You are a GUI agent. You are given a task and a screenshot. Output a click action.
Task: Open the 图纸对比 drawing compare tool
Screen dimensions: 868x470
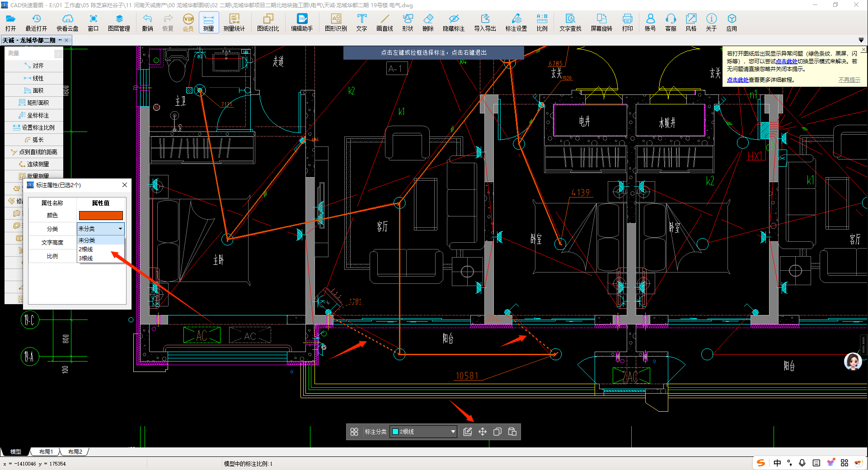pos(268,22)
